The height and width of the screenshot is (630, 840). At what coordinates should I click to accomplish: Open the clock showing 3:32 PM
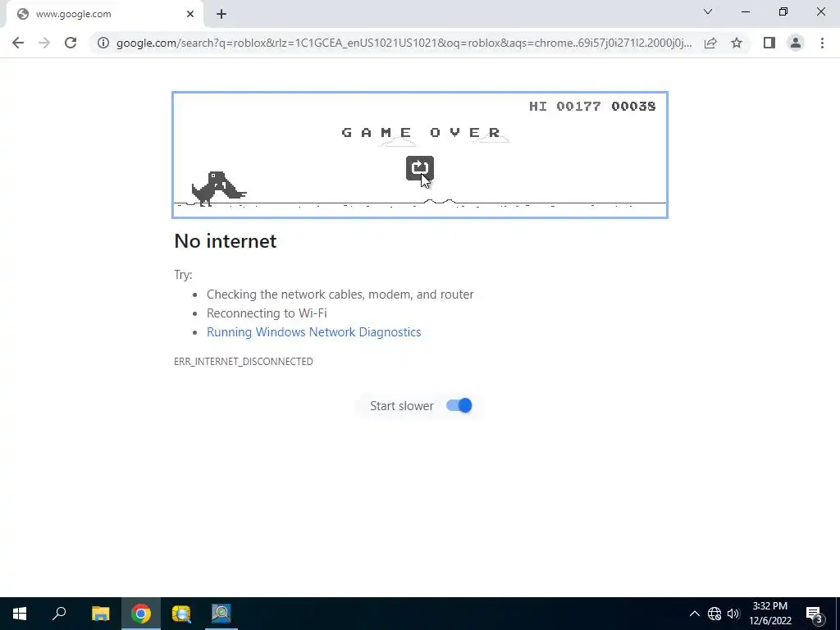click(x=770, y=614)
